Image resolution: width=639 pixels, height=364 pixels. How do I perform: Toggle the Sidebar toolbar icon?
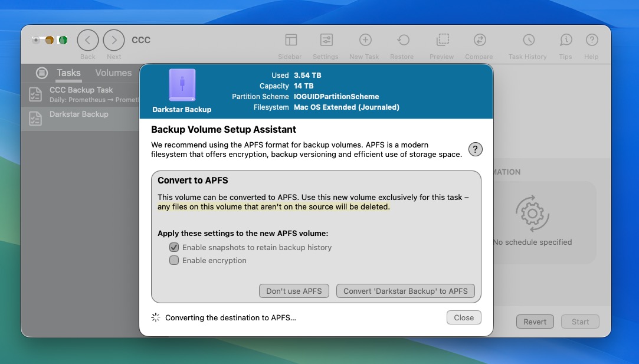tap(290, 40)
